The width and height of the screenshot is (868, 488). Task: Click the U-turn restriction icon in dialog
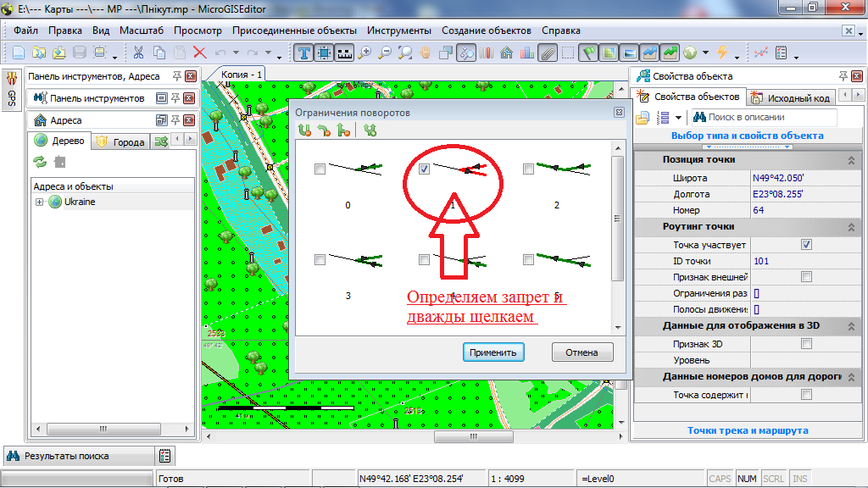305,130
